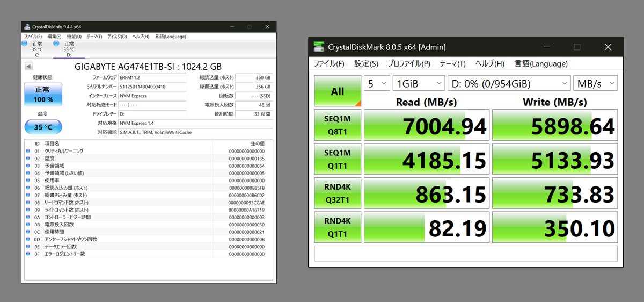Click the 350.10 write result
The height and width of the screenshot is (302, 644).
click(555, 228)
